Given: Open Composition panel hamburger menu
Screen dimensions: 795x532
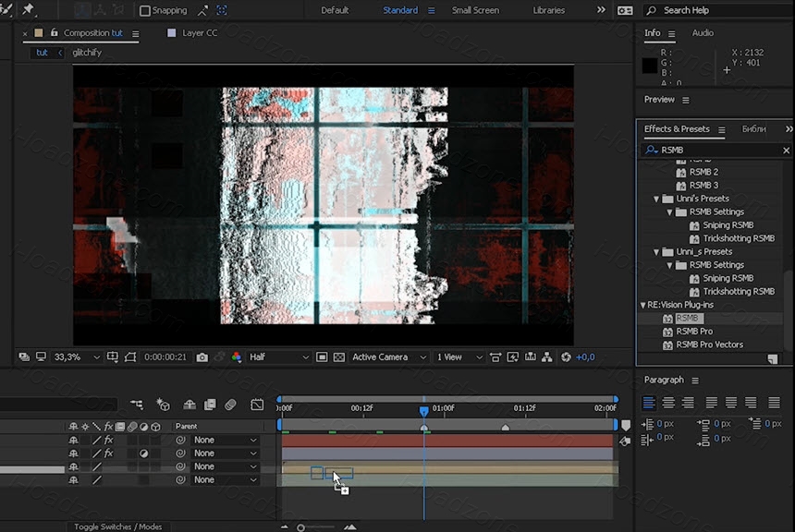Looking at the screenshot, I should pos(135,34).
